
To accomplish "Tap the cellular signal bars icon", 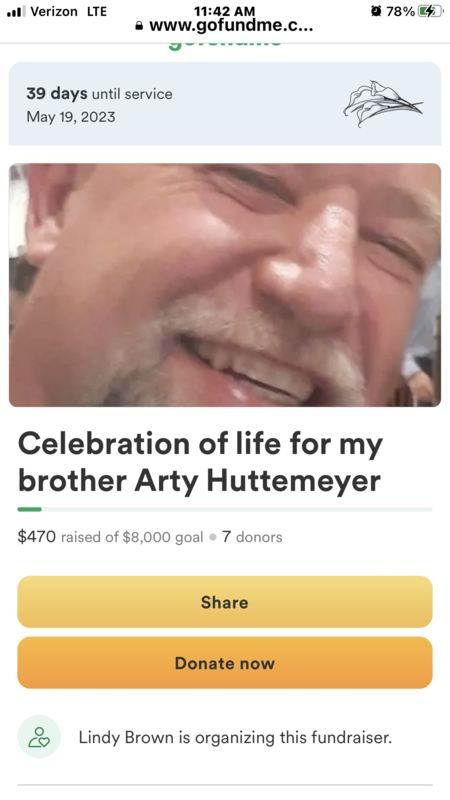I will [16, 11].
